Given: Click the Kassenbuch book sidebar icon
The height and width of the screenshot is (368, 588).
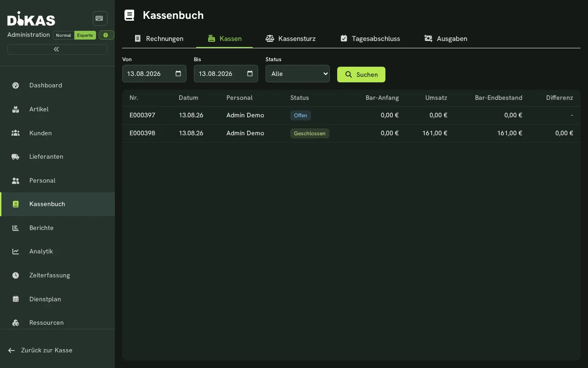Looking at the screenshot, I should point(16,204).
